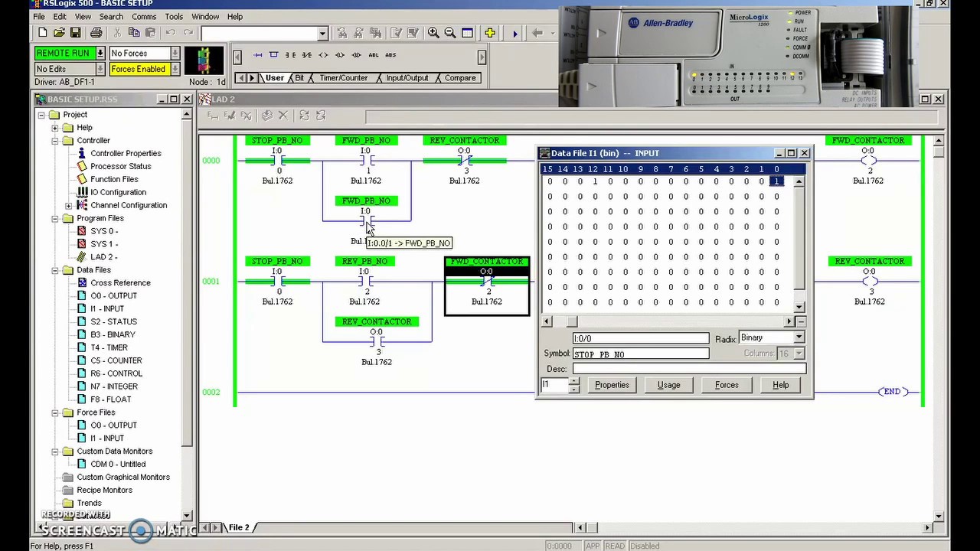This screenshot has width=980, height=551.
Task: Select the ABS instruction icon
Action: click(390, 55)
